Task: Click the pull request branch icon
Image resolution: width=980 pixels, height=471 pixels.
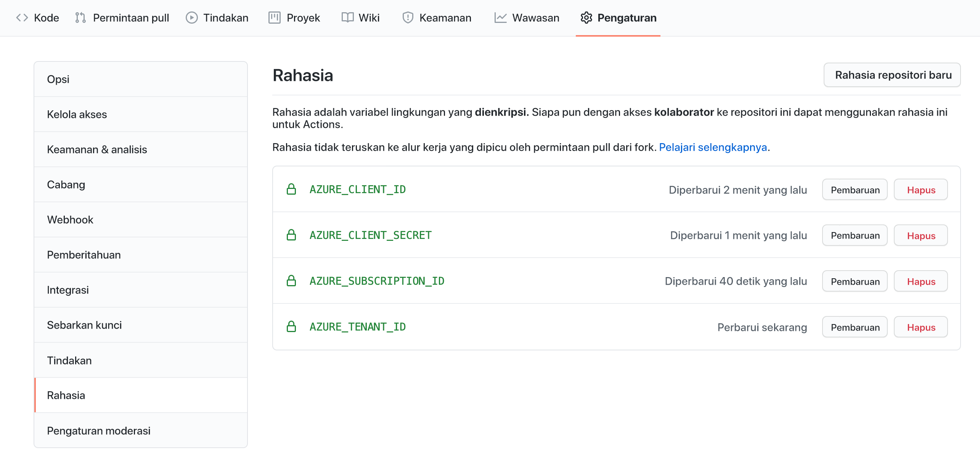Action: [x=80, y=18]
